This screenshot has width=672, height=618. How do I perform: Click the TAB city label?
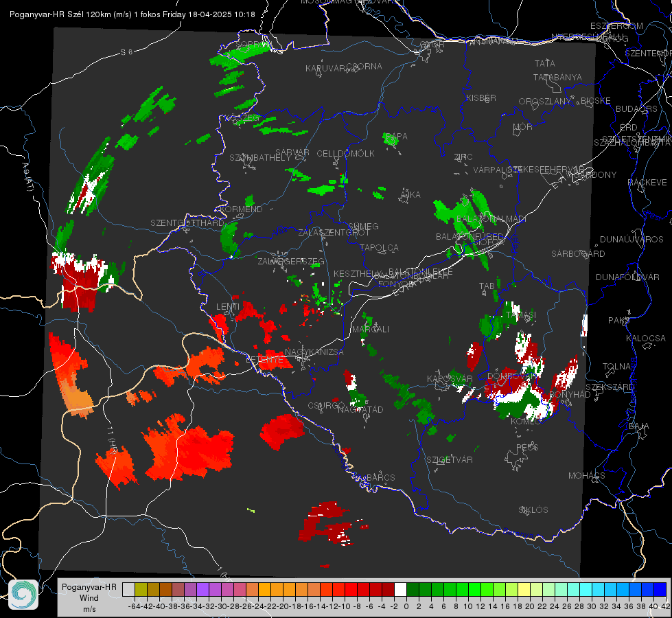pyautogui.click(x=487, y=286)
